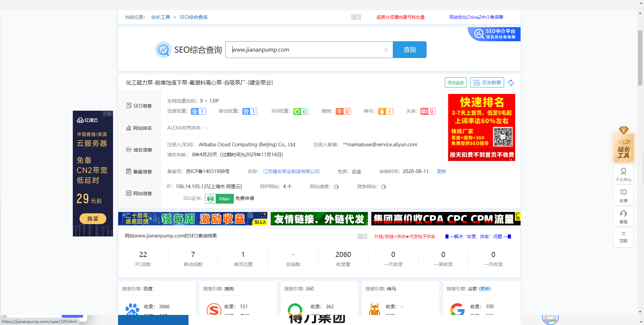Click the refresh icon next to 历史数据
Screen dimensions: 644x325
(511, 83)
